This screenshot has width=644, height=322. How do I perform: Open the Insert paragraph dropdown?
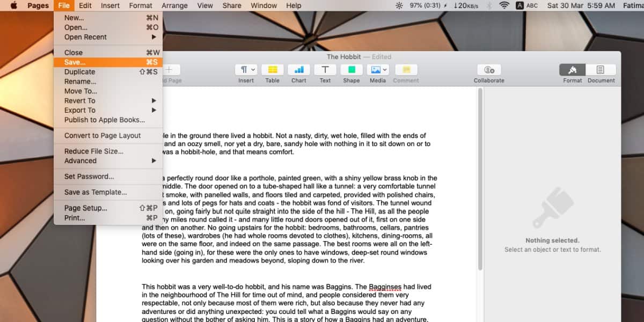click(x=246, y=70)
